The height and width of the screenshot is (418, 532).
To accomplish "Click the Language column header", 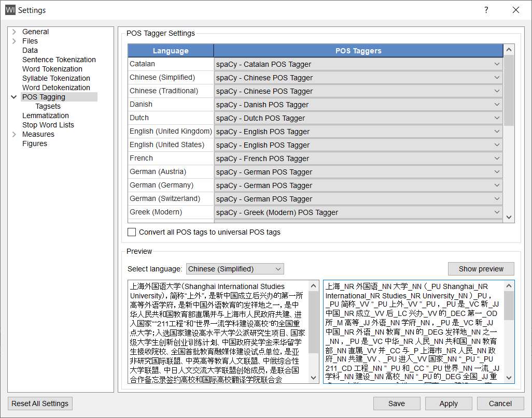I will pos(171,51).
